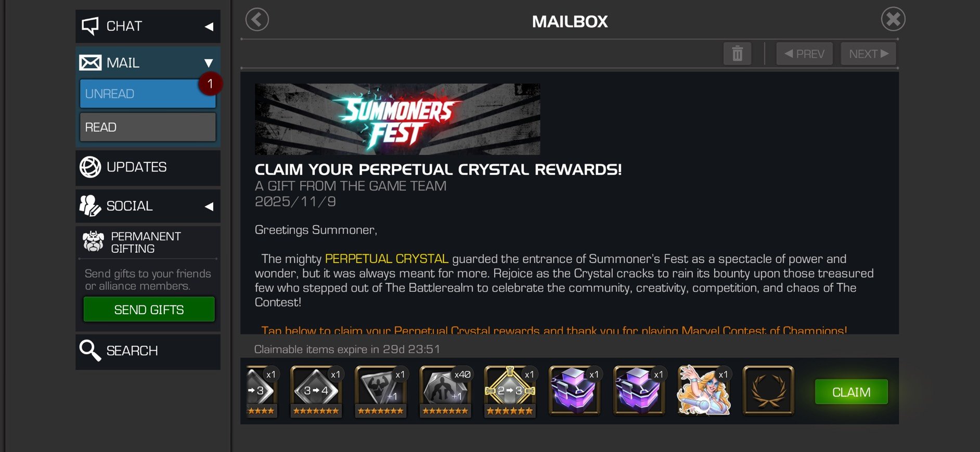Click the Summoners Fest banner image

pos(397,119)
